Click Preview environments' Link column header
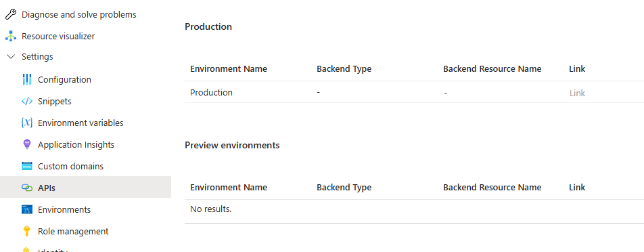644x252 pixels. pos(577,188)
